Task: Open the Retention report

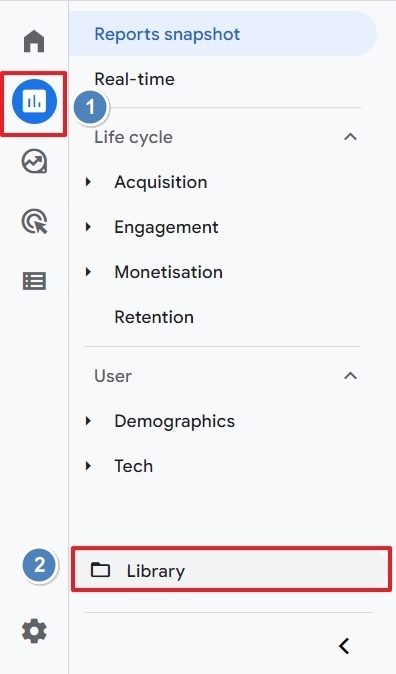Action: point(154,317)
